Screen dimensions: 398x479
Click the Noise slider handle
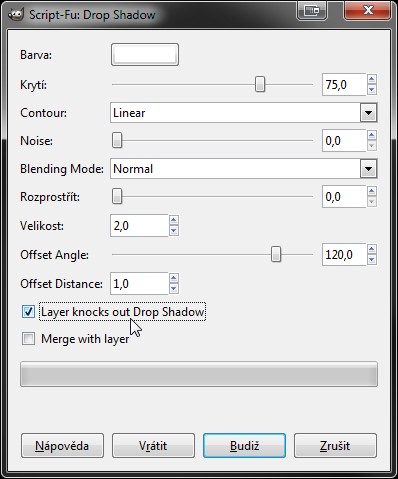[117, 140]
